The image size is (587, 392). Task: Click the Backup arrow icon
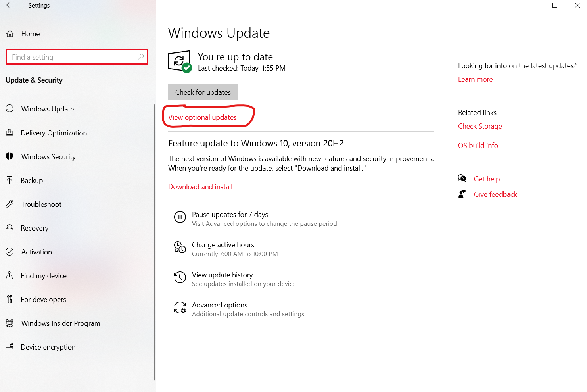coord(10,180)
